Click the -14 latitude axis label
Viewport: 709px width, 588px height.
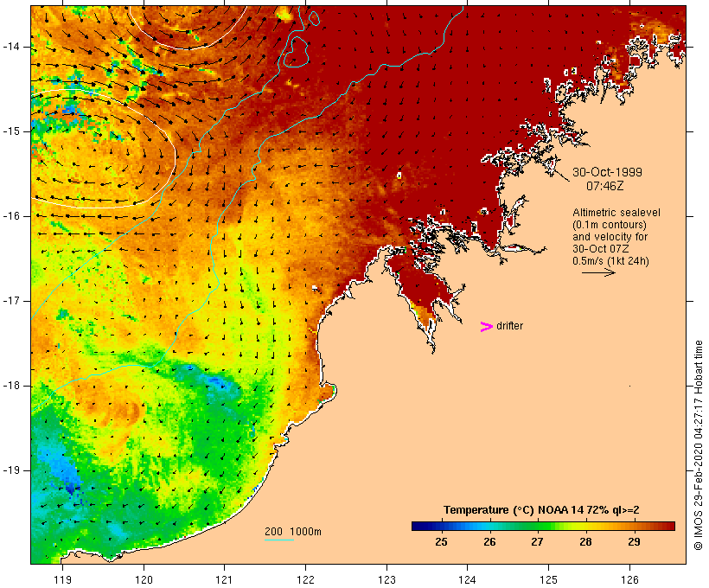(x=11, y=47)
